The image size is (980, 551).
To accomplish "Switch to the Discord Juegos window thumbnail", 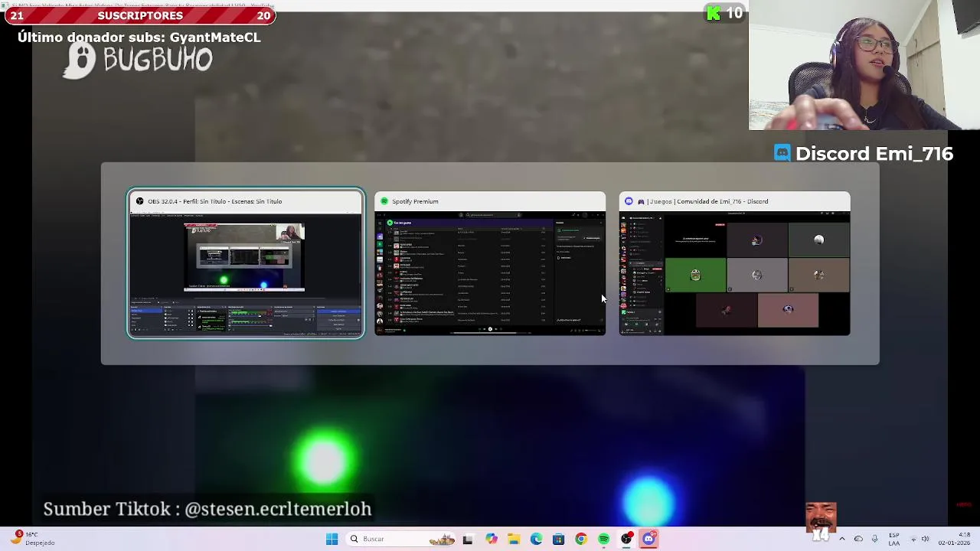I will coord(734,263).
